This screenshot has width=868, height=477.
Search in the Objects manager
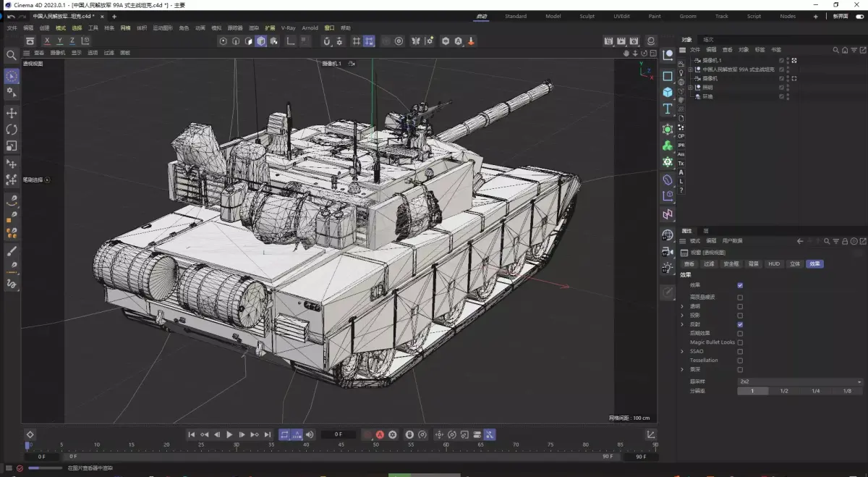coord(835,50)
